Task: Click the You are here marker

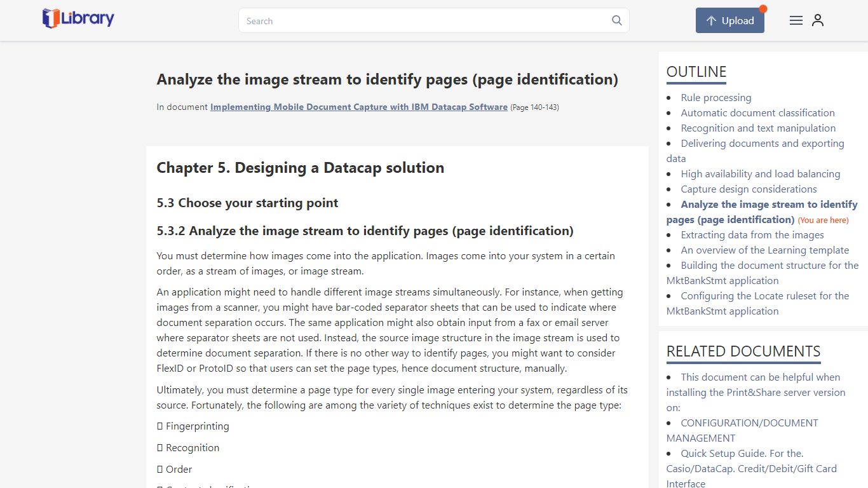Action: 823,220
